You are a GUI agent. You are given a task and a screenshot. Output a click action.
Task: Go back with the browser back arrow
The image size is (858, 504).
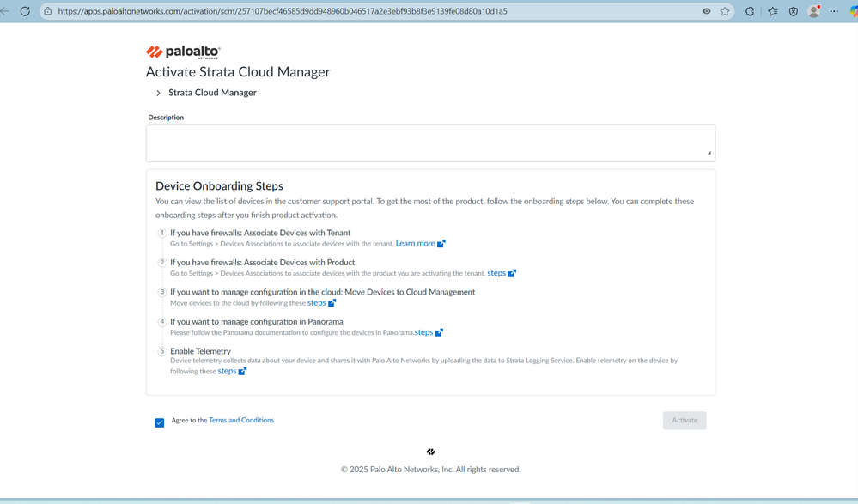pyautogui.click(x=4, y=11)
